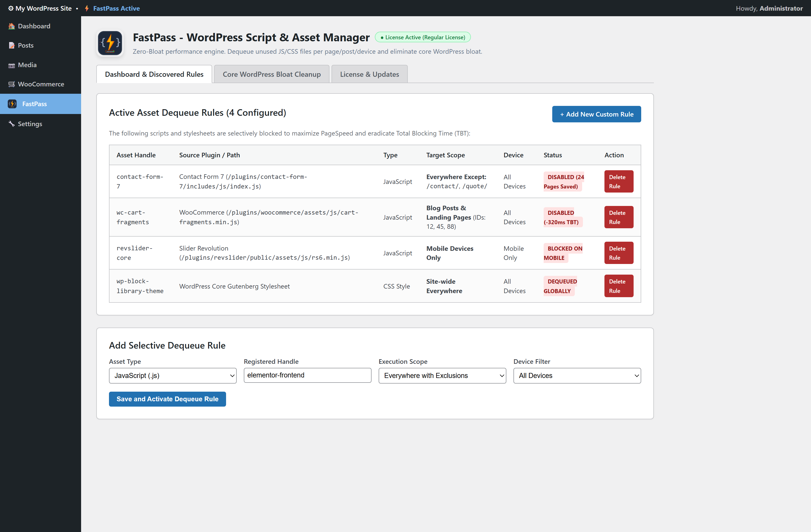Click Howdy, Administrator account menu

(769, 8)
